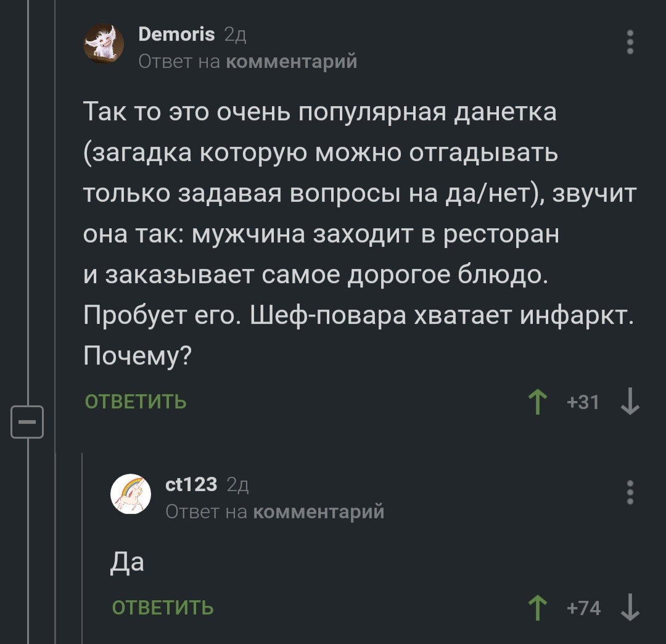Reply to the Demoris comment
The image size is (666, 644).
[136, 402]
